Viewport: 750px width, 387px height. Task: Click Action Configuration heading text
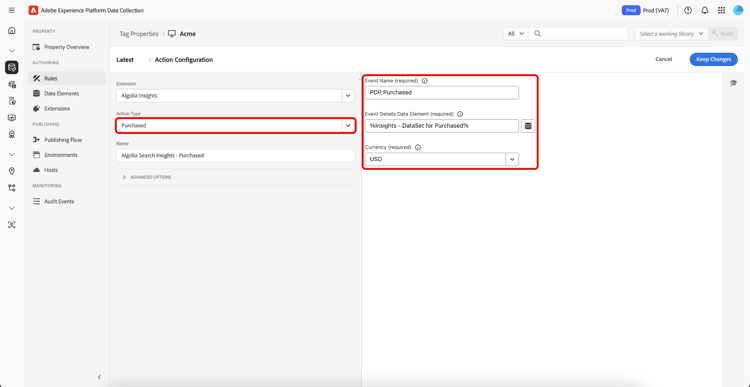[184, 60]
